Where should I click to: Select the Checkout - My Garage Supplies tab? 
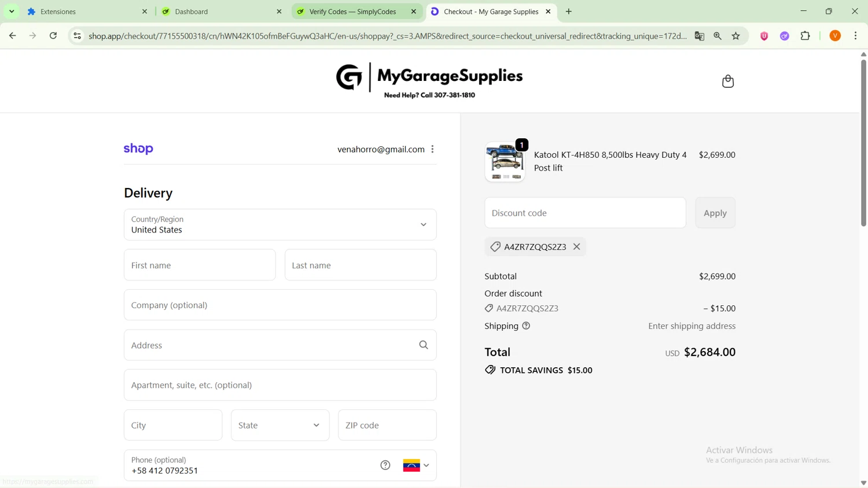(491, 12)
